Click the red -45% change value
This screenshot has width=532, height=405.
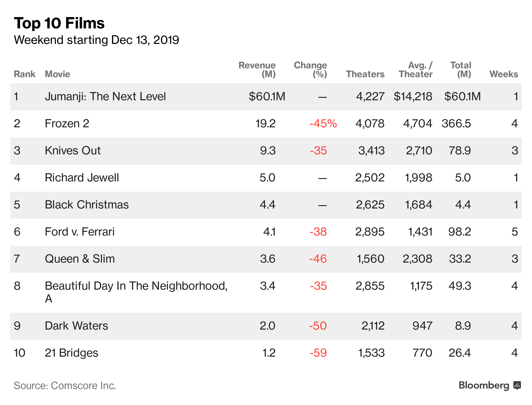pos(323,123)
